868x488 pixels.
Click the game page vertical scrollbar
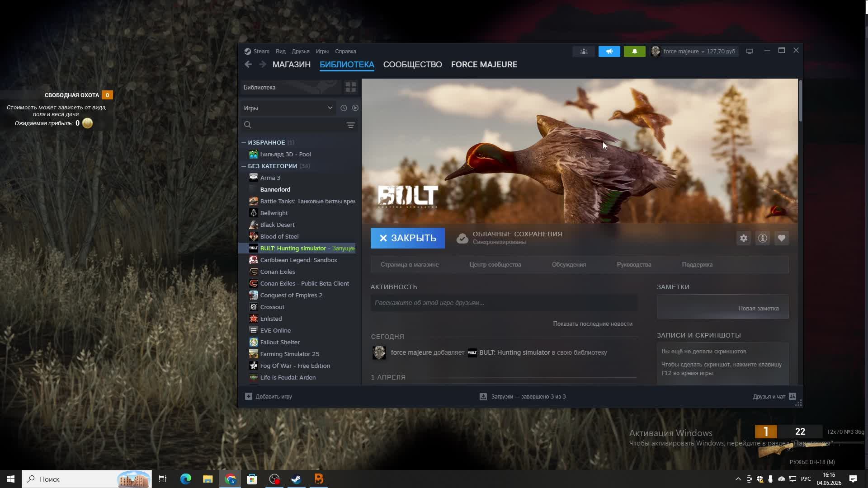(x=801, y=101)
